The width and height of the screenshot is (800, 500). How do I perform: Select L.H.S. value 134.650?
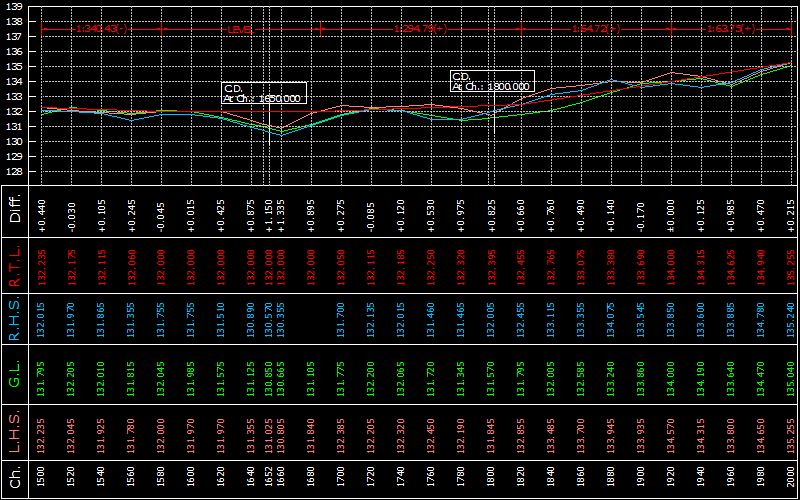(761, 435)
